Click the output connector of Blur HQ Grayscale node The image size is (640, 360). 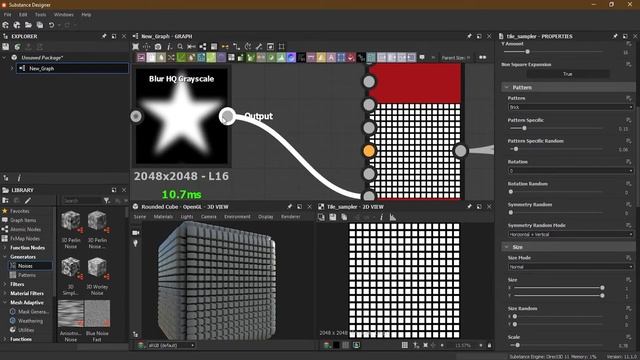[x=227, y=116]
